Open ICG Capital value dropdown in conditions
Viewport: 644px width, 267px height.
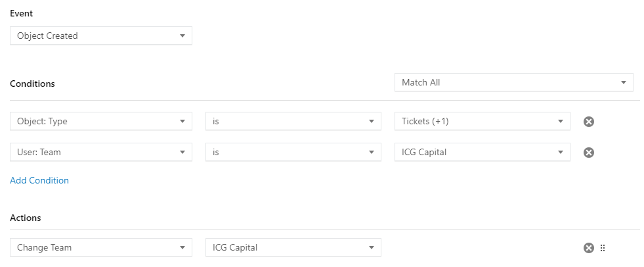[482, 152]
